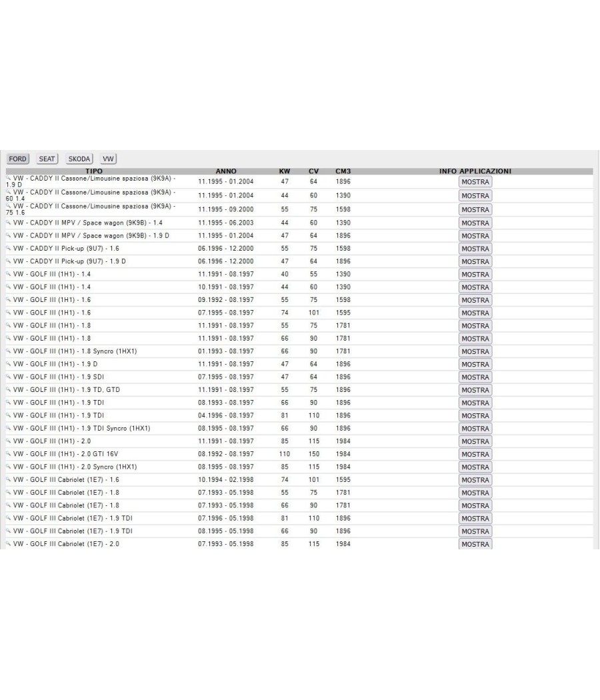Click magnifier for CADDY II Cassone 1.9 D
This screenshot has width=600, height=700.
[9, 178]
